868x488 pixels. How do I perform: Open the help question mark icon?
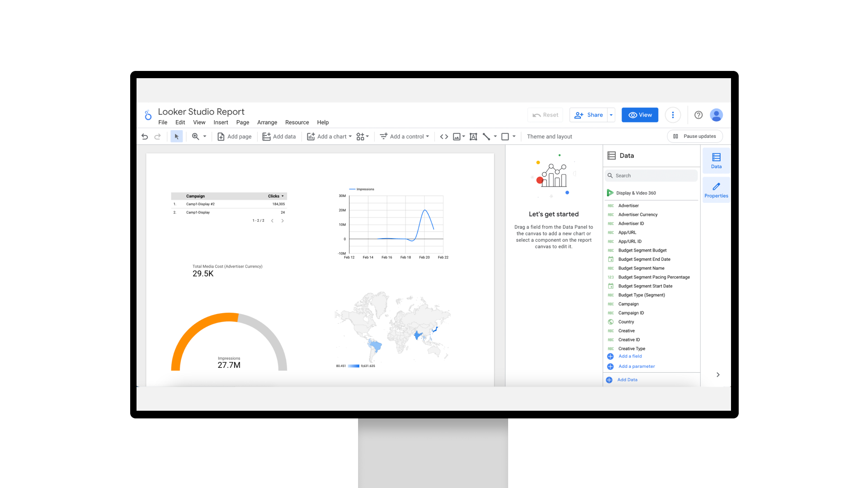click(x=698, y=115)
